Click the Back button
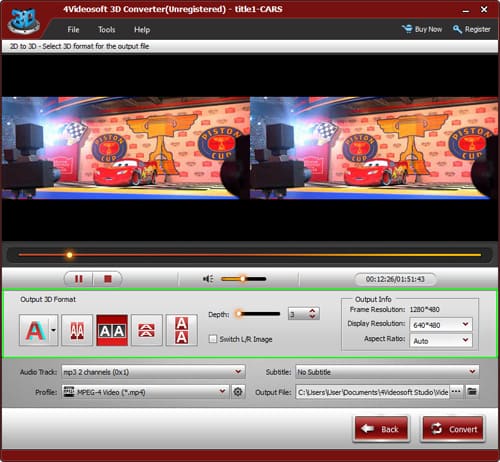The height and width of the screenshot is (462, 500). point(381,429)
